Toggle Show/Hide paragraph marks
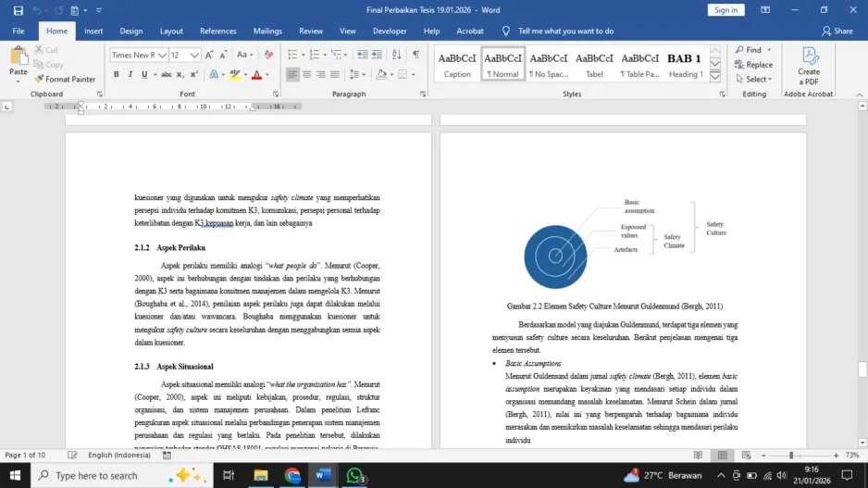Screen dimensions: 868x488 415,55
